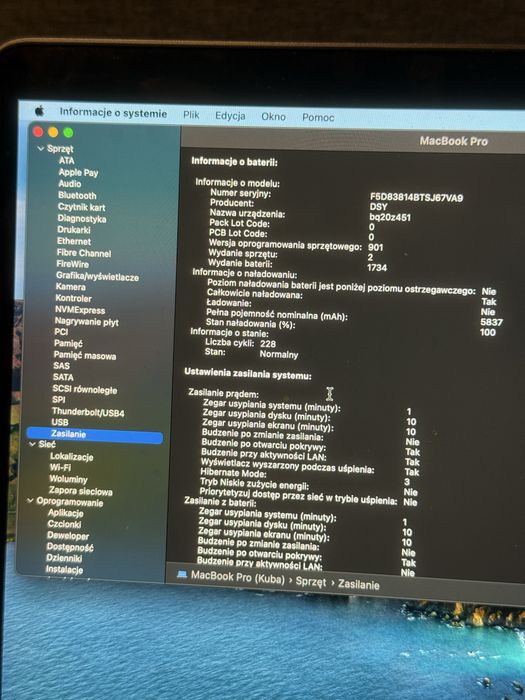This screenshot has height=700, width=525.
Task: Click the Ustawienia zasilania systemu heading
Action: 248,374
